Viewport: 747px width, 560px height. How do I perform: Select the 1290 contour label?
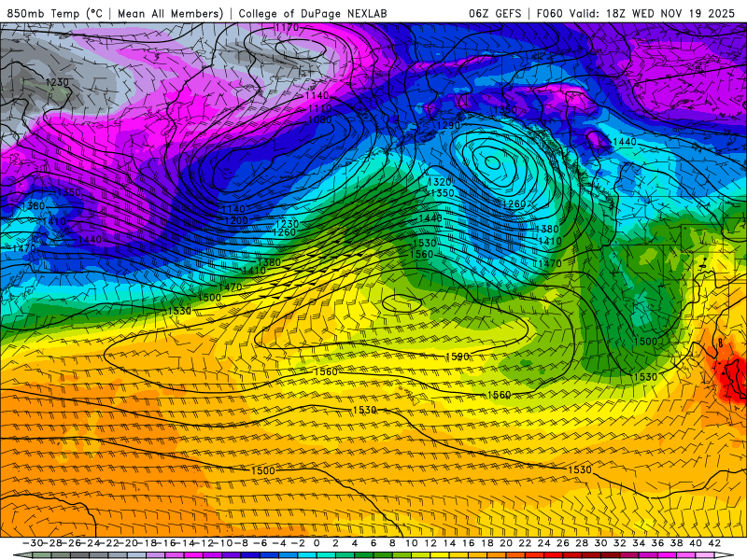coord(448,126)
